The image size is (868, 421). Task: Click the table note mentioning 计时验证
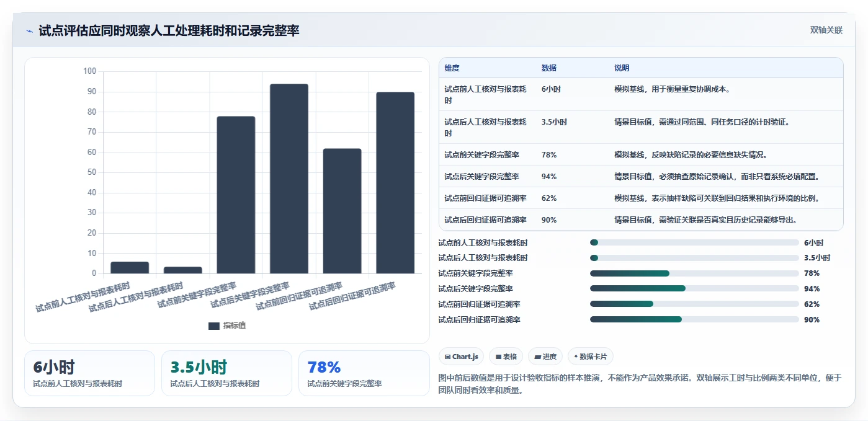tap(702, 122)
